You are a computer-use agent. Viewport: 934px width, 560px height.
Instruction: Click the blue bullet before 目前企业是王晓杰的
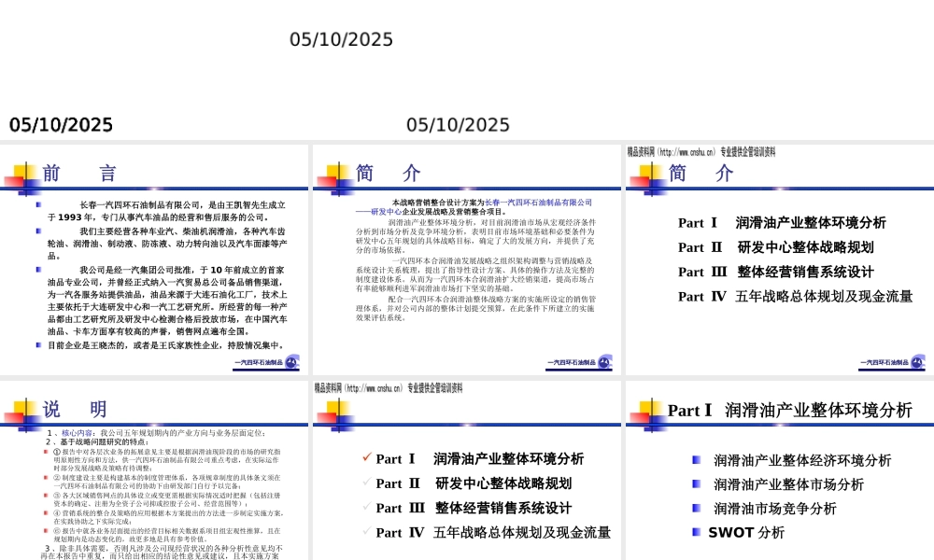click(x=38, y=344)
